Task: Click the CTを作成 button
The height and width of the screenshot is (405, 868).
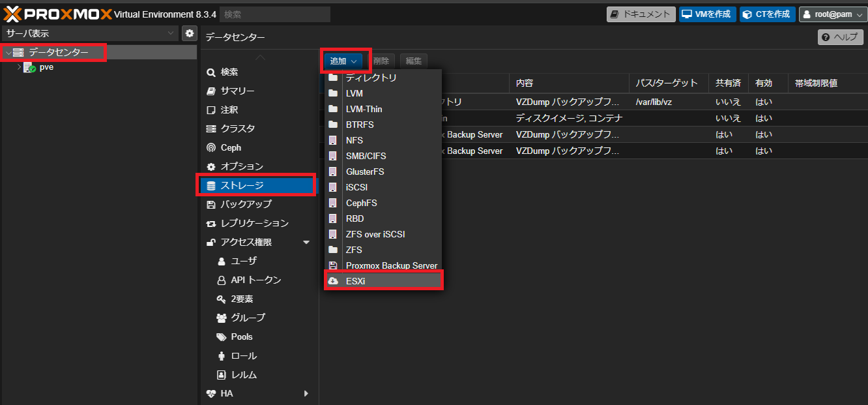Action: [x=767, y=14]
